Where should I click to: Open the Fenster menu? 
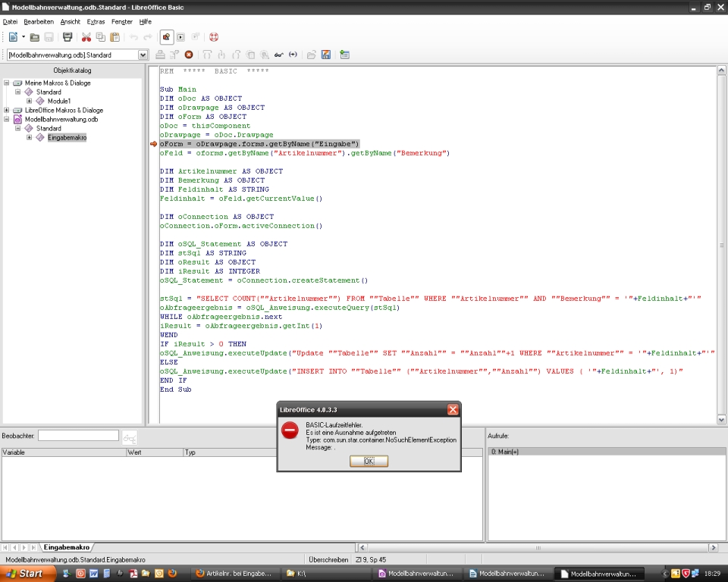click(121, 22)
